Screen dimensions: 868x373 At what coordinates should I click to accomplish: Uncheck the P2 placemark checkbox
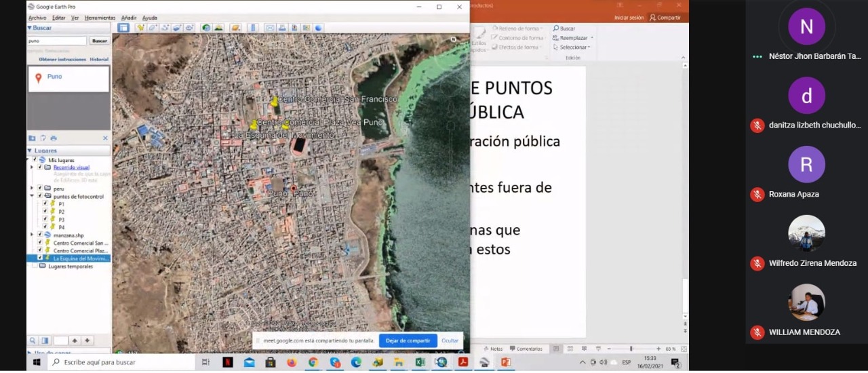tap(45, 212)
